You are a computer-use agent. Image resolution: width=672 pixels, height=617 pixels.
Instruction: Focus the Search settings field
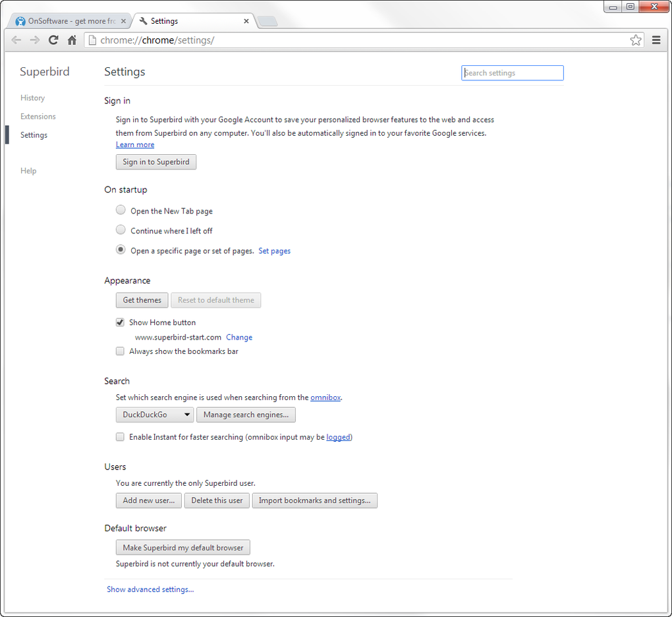pos(512,73)
